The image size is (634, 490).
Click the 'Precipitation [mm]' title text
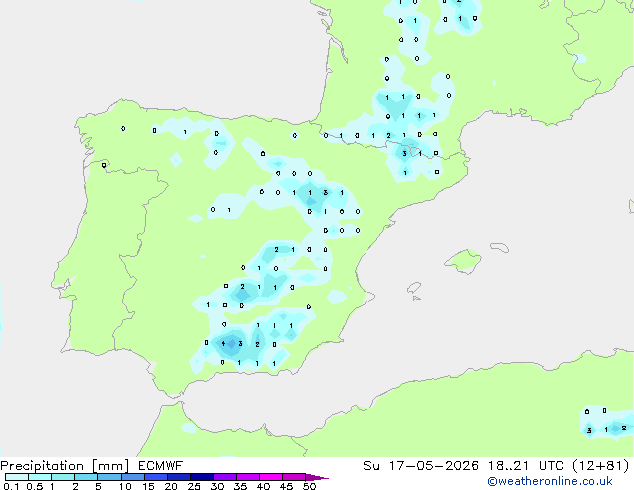(x=65, y=466)
